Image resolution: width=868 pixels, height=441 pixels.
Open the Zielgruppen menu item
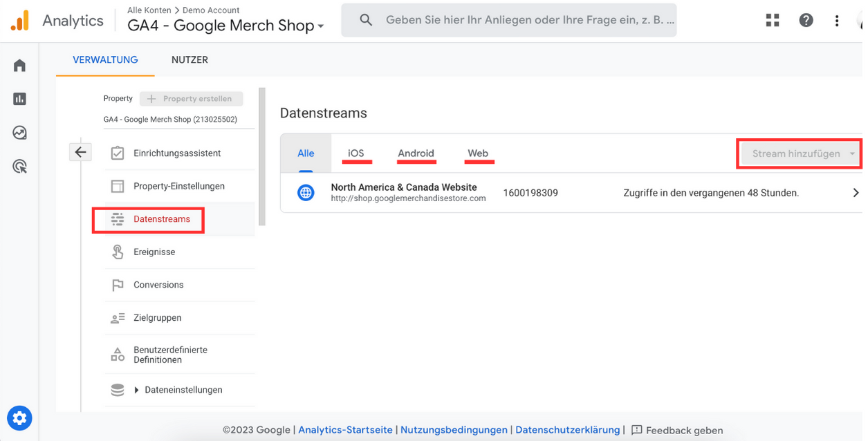pos(180,318)
